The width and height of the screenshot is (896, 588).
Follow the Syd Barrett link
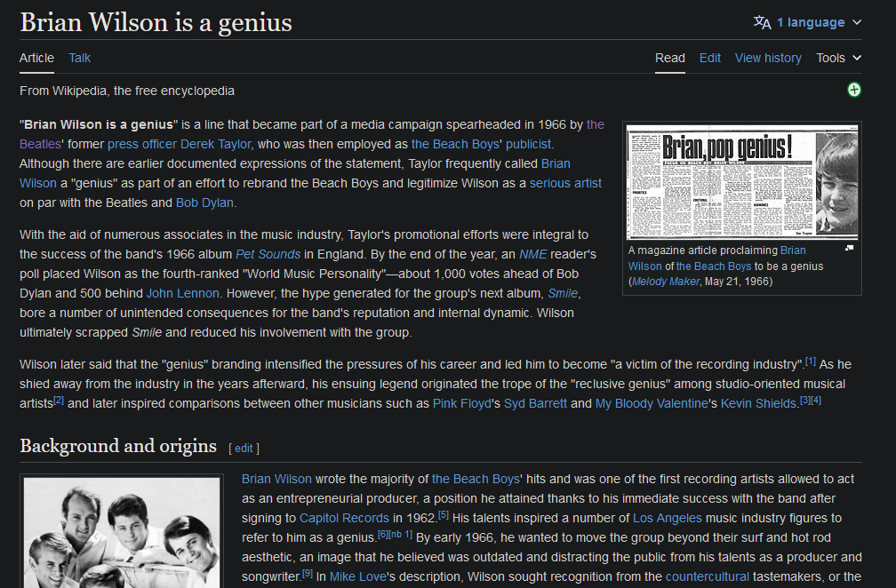tap(535, 403)
